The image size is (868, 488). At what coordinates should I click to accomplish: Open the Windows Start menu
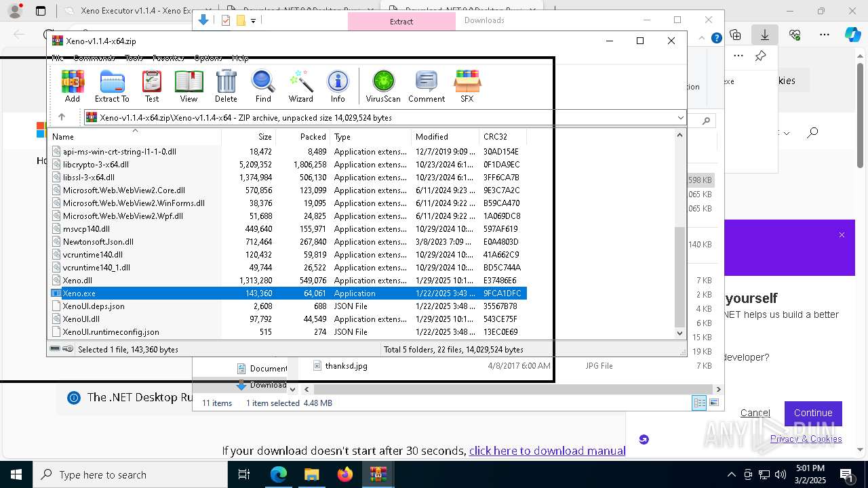(x=16, y=474)
